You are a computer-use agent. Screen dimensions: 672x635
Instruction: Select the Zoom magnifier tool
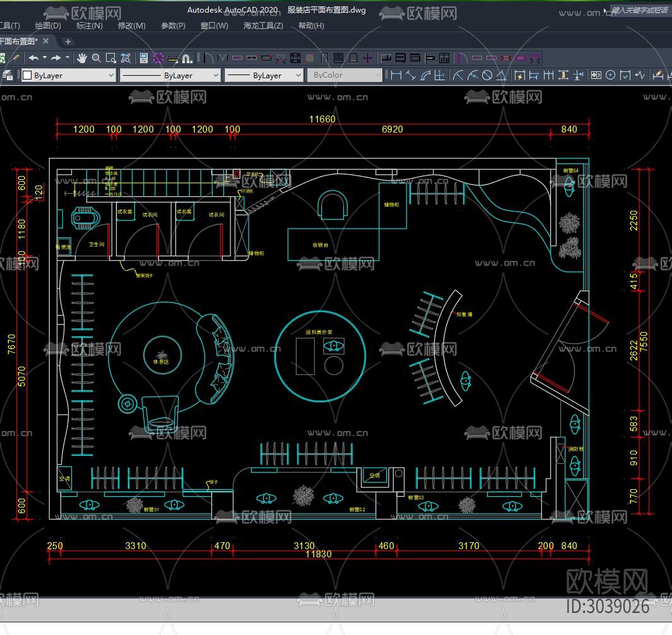[97, 58]
